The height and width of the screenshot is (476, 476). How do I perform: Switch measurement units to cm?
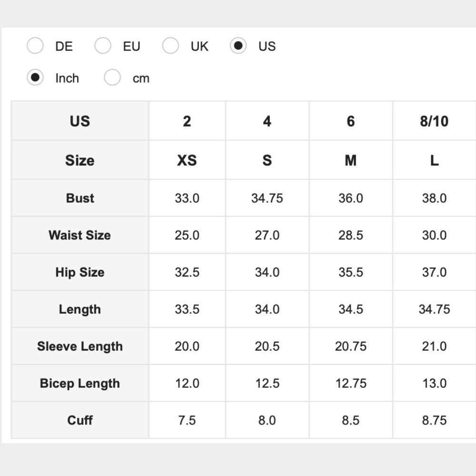pos(112,78)
